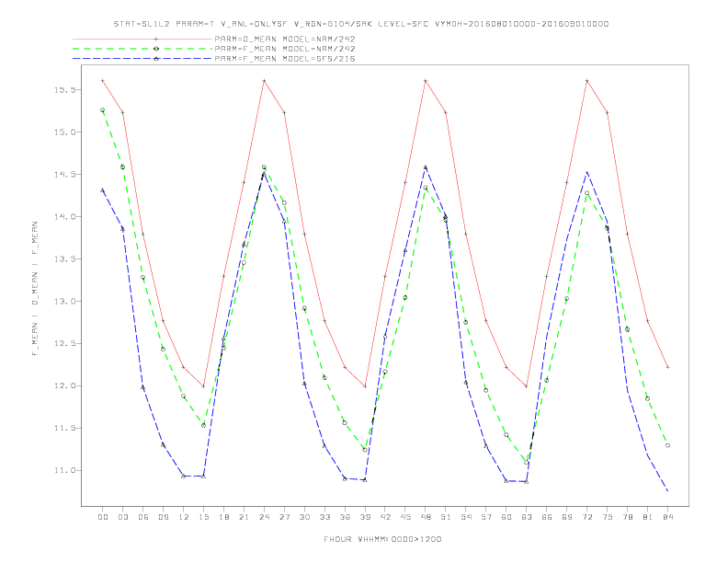Screen dimensions: 728x563
Task: Click red line peak marker above hour 24
Action: [x=264, y=81]
